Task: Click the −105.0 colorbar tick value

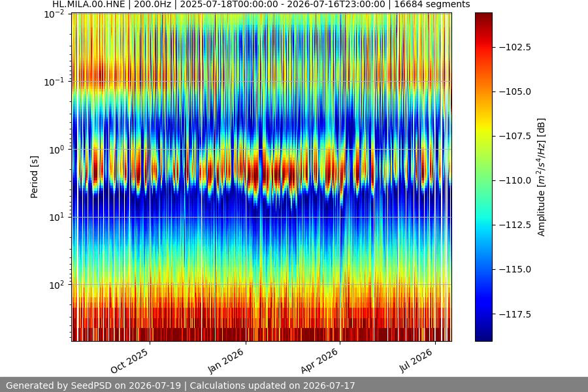Action: [515, 91]
